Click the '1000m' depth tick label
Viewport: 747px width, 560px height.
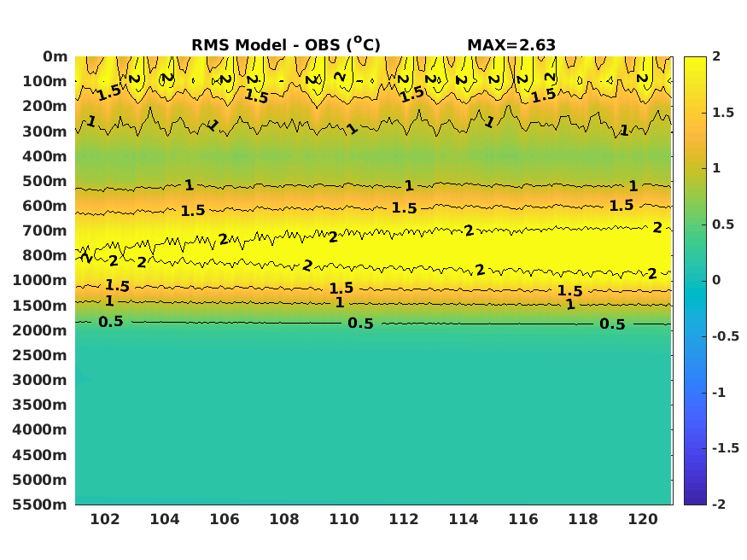40,280
